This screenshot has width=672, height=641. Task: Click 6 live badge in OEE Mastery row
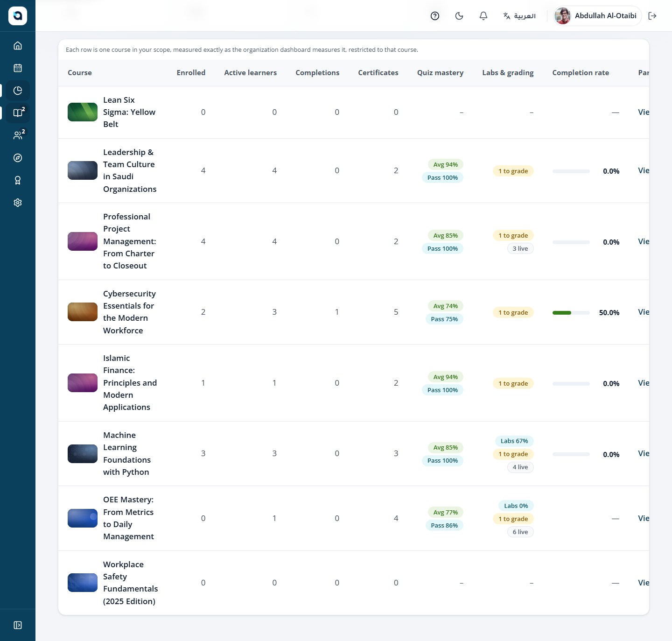(520, 532)
